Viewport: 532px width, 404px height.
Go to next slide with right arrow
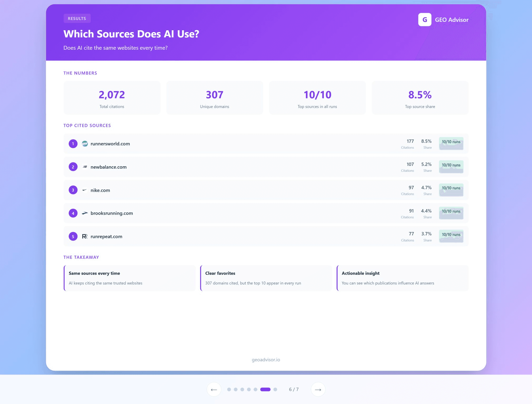click(318, 389)
